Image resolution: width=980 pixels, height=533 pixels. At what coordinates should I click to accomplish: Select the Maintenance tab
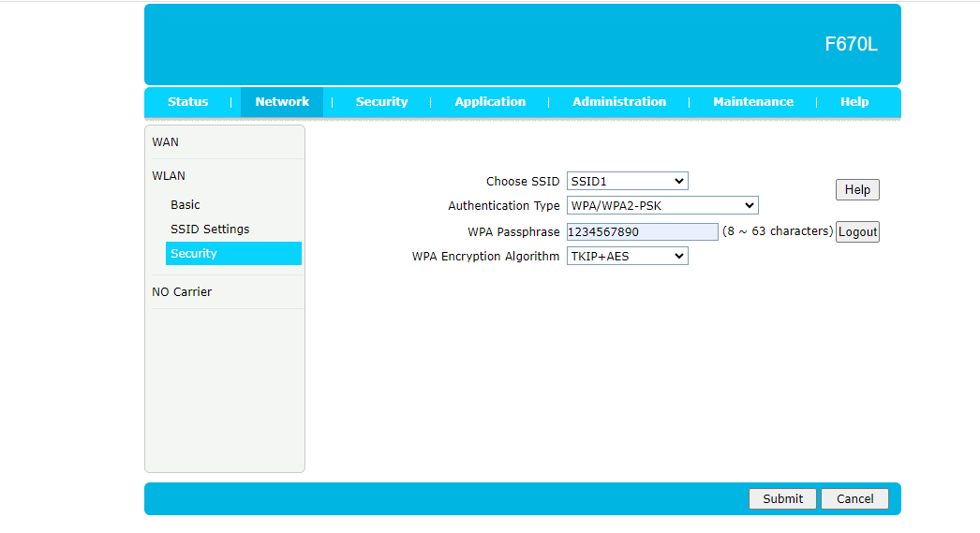point(752,102)
